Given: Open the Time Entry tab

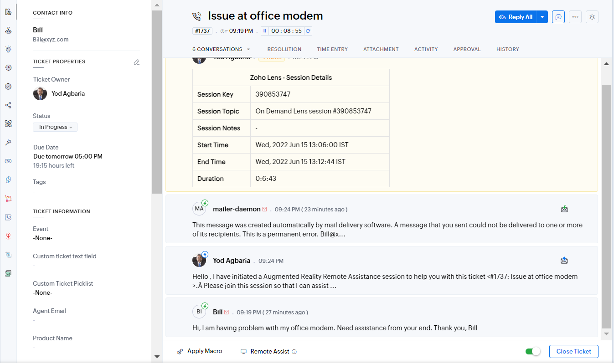Looking at the screenshot, I should tap(332, 49).
